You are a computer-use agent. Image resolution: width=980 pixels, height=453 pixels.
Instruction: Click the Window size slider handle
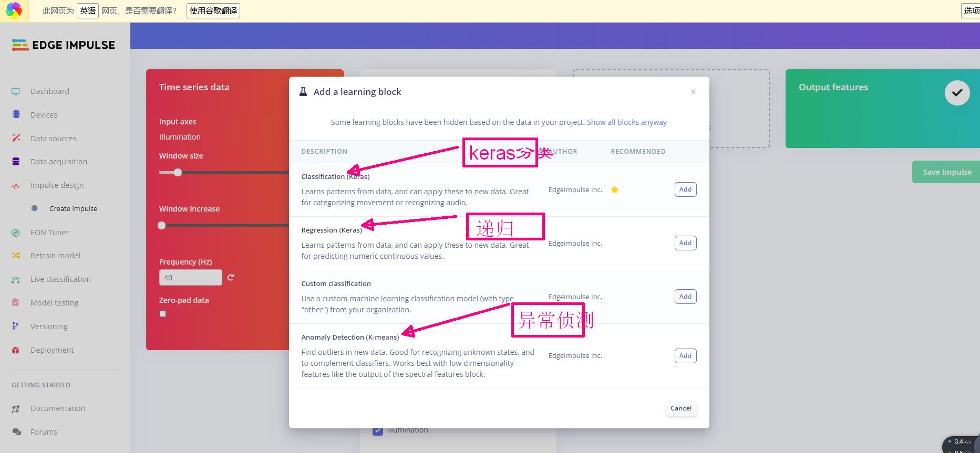click(178, 172)
